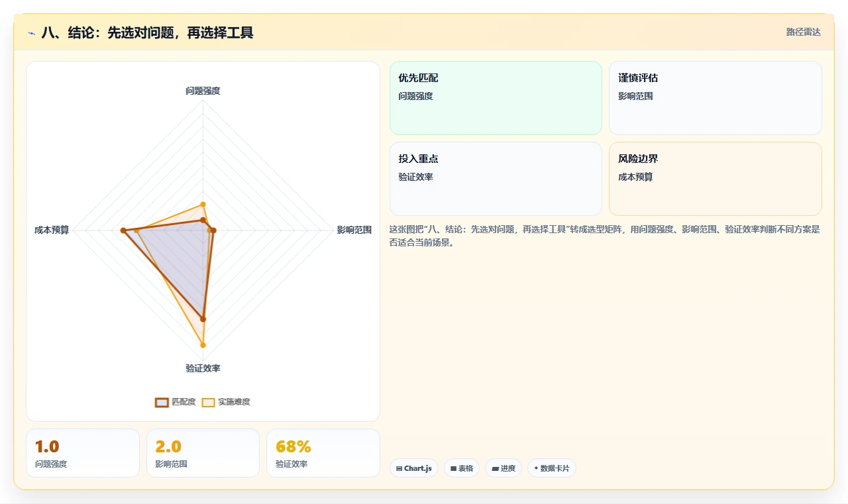Click the description paragraph starting 这张图把
Viewport: 848px width, 504px height.
click(x=605, y=236)
